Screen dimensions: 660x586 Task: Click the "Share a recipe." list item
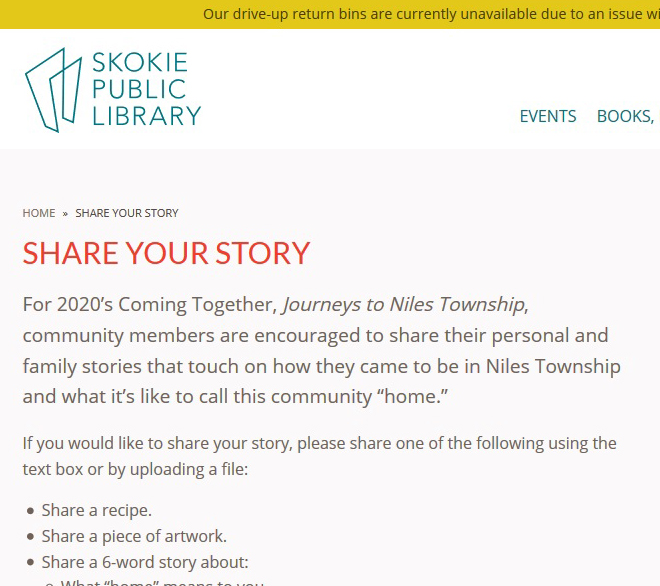tap(97, 510)
